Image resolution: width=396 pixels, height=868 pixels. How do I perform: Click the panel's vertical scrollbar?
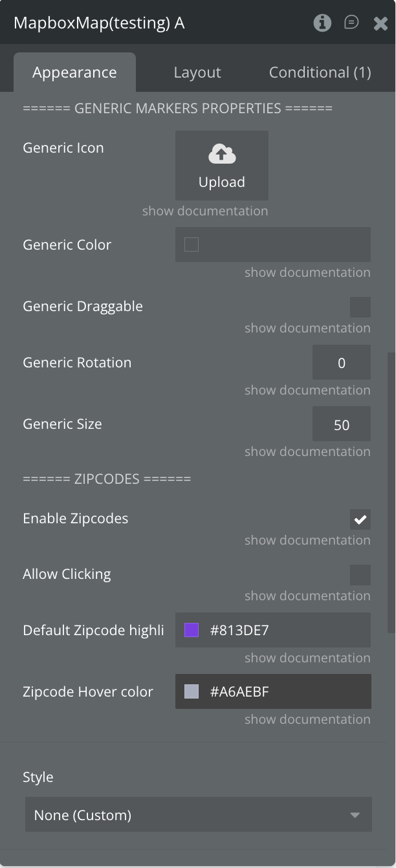[391, 492]
